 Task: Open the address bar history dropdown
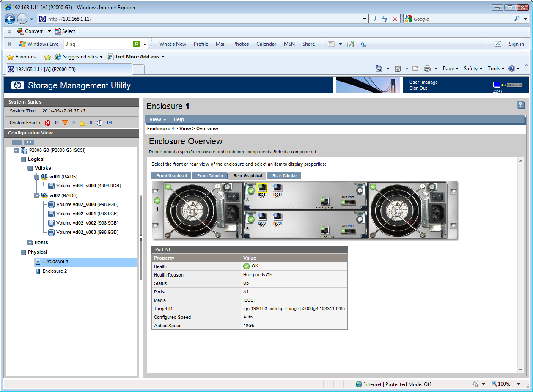[365, 19]
